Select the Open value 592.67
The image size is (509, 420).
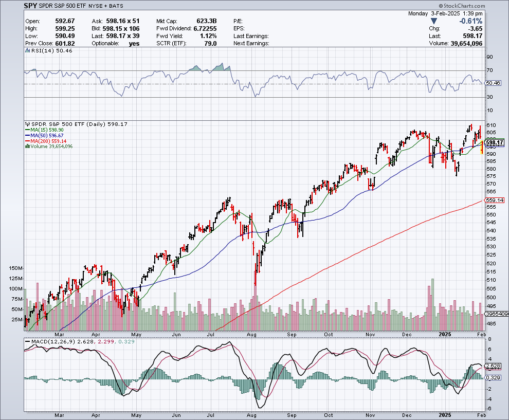tap(65, 21)
